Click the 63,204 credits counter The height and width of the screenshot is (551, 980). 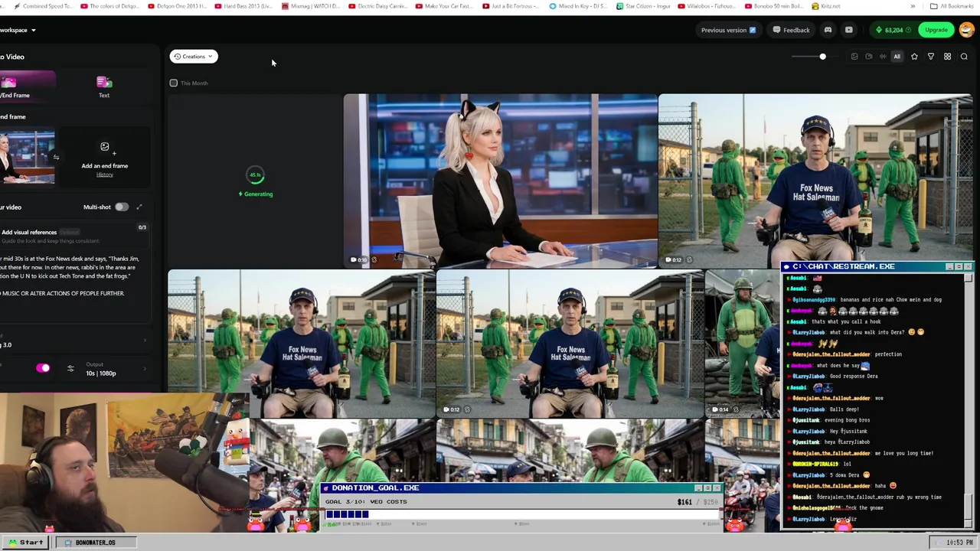(893, 30)
